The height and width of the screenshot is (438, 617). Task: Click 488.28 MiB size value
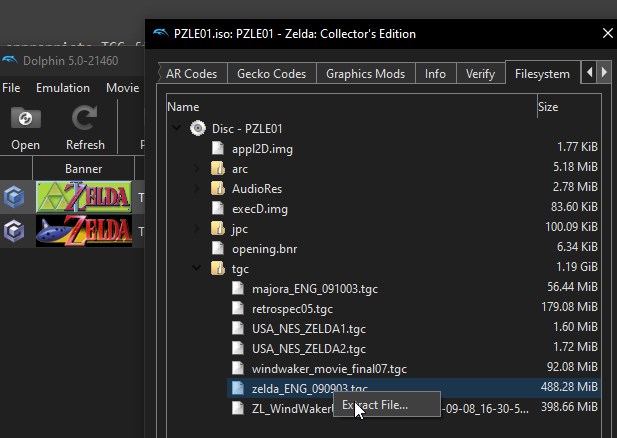[x=569, y=386]
